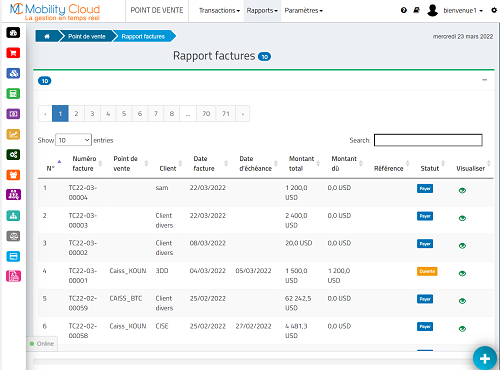This screenshot has width=500, height=370.
Task: Click the Online status indicator
Action: (x=42, y=344)
